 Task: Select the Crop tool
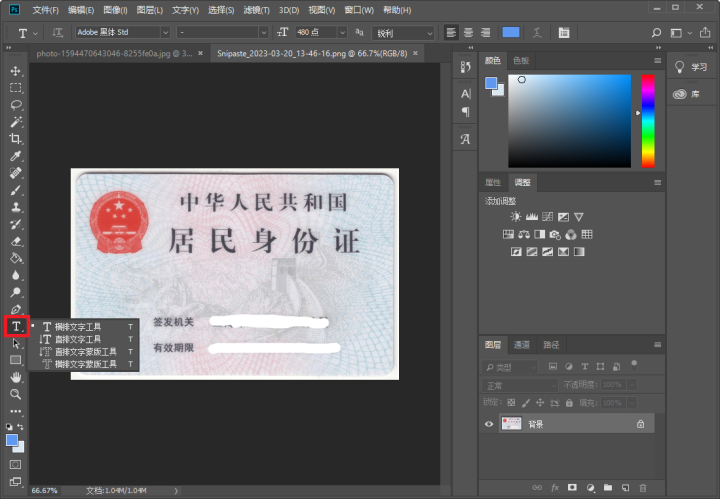pyautogui.click(x=16, y=139)
